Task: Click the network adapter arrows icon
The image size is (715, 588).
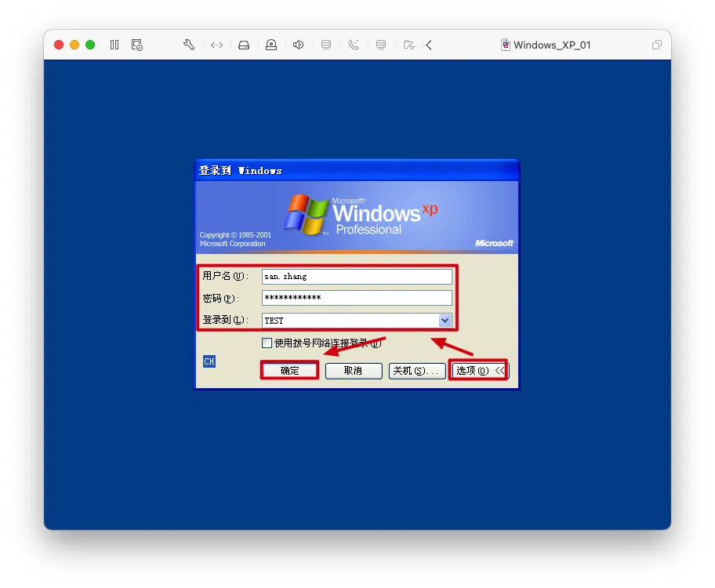Action: (x=216, y=45)
